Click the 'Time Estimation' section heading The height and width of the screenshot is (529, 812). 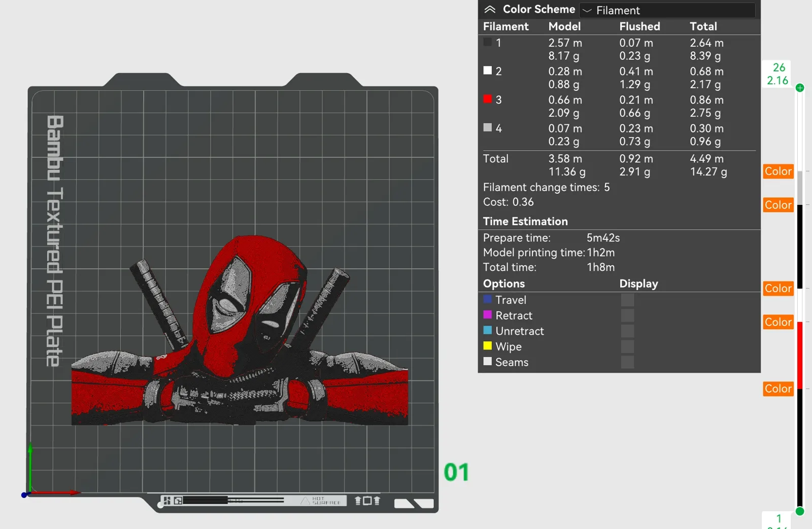click(x=525, y=221)
